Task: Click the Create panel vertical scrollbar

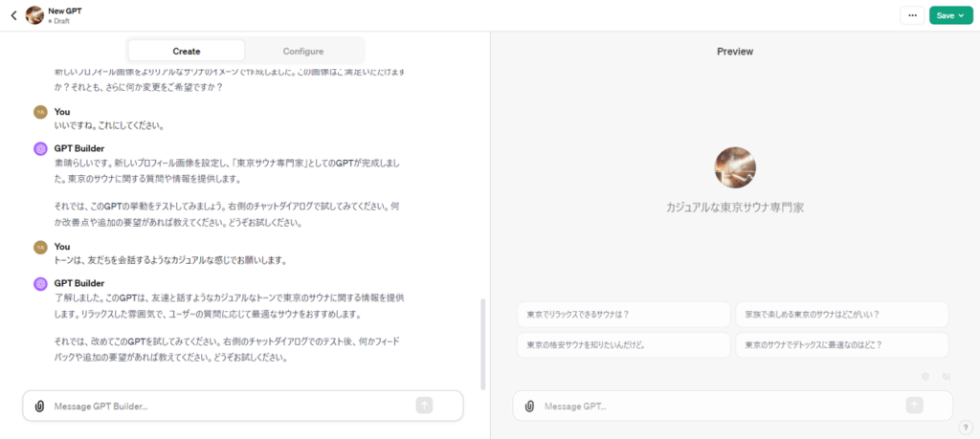Action: 482,344
